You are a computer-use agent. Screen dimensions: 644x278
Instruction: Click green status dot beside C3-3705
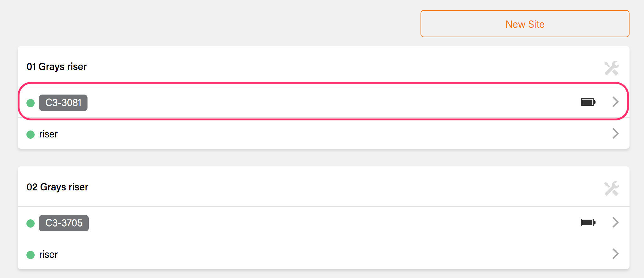(31, 223)
